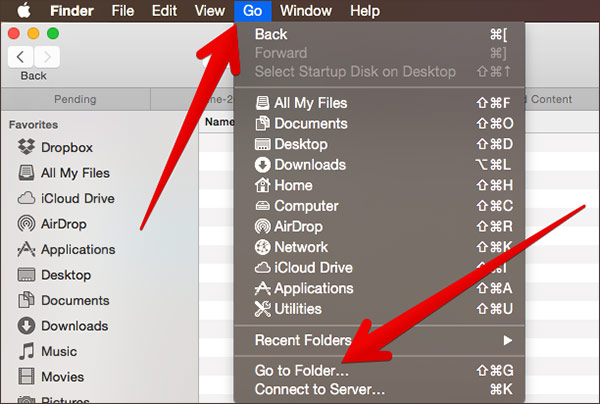Screen dimensions: 600x404
Task: Open the Music folder icon in sidebar
Action: (x=26, y=352)
